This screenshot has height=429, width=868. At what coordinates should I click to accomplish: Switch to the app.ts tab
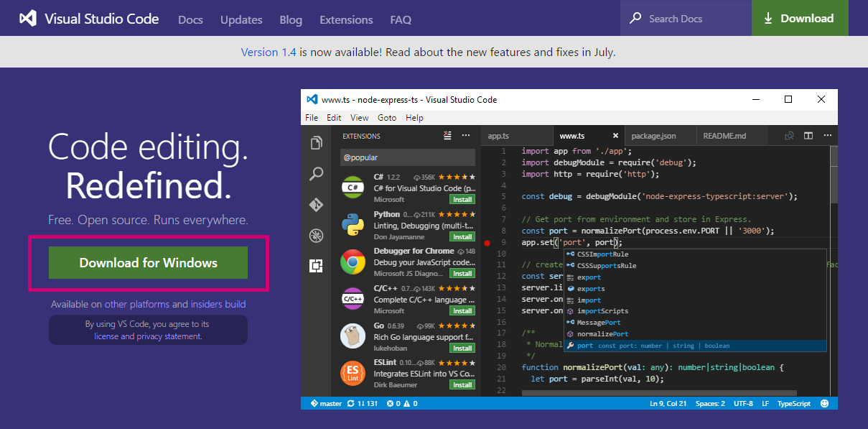tap(517, 136)
